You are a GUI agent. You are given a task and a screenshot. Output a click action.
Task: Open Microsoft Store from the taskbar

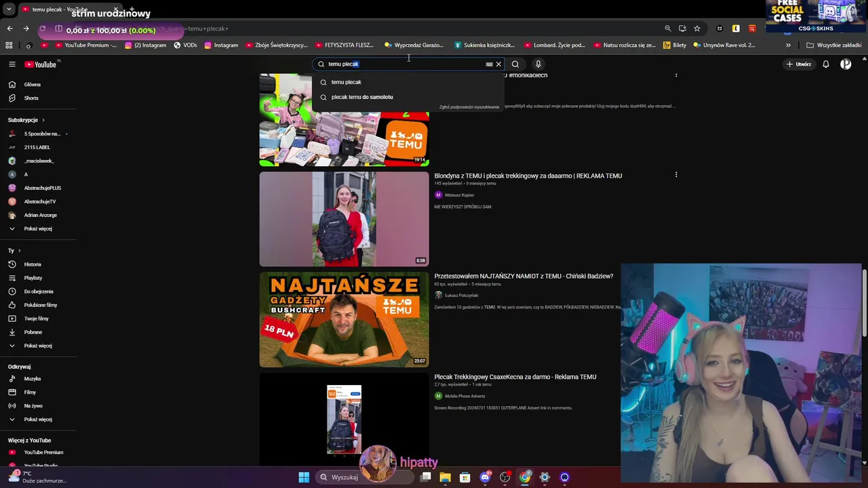click(x=465, y=477)
